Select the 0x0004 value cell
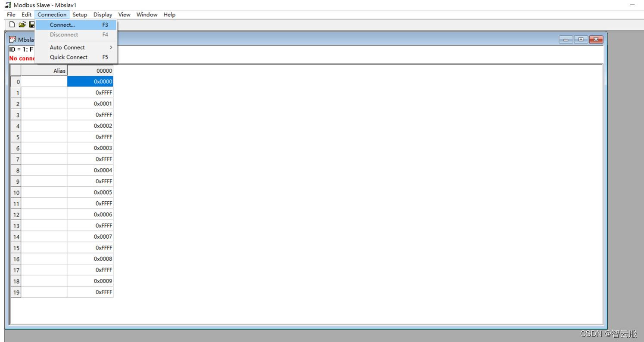Image resolution: width=644 pixels, height=342 pixels. point(90,170)
